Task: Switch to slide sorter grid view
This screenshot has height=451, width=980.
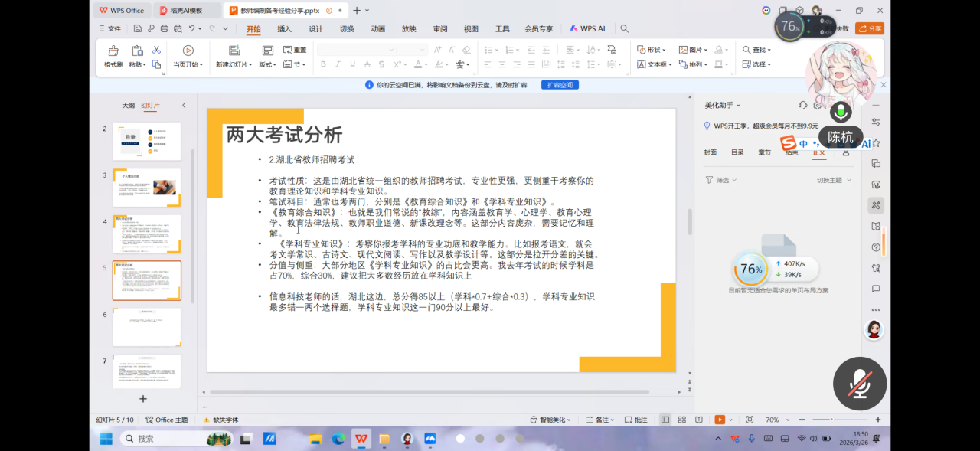Action: [x=681, y=420]
